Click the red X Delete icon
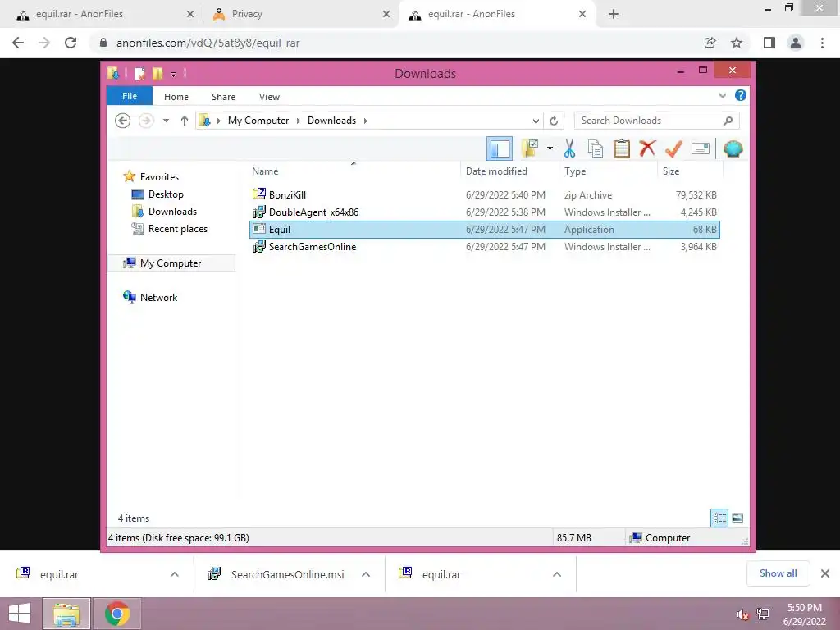Image resolution: width=840 pixels, height=630 pixels. click(647, 148)
